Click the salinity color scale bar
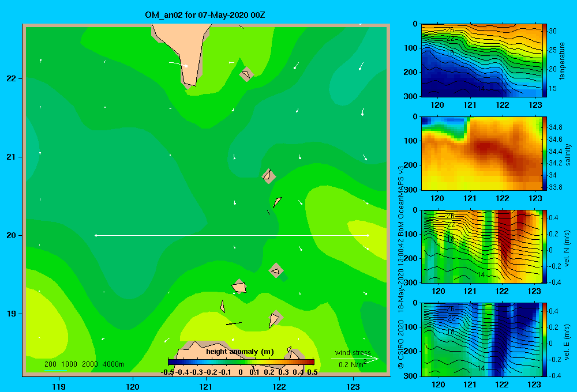 tap(545, 153)
